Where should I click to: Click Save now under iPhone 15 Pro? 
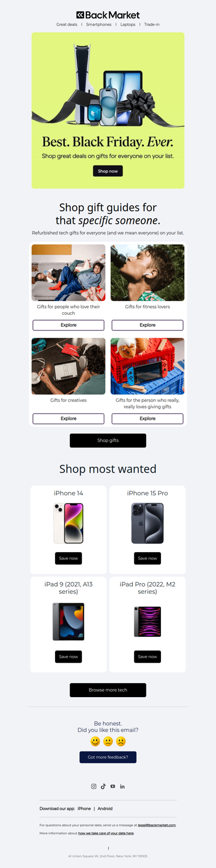coord(147,559)
